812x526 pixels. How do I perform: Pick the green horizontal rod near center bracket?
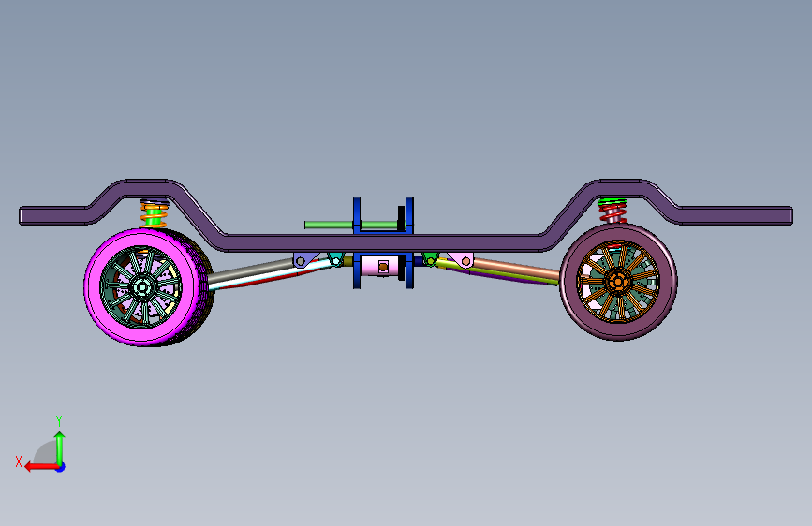(x=329, y=225)
